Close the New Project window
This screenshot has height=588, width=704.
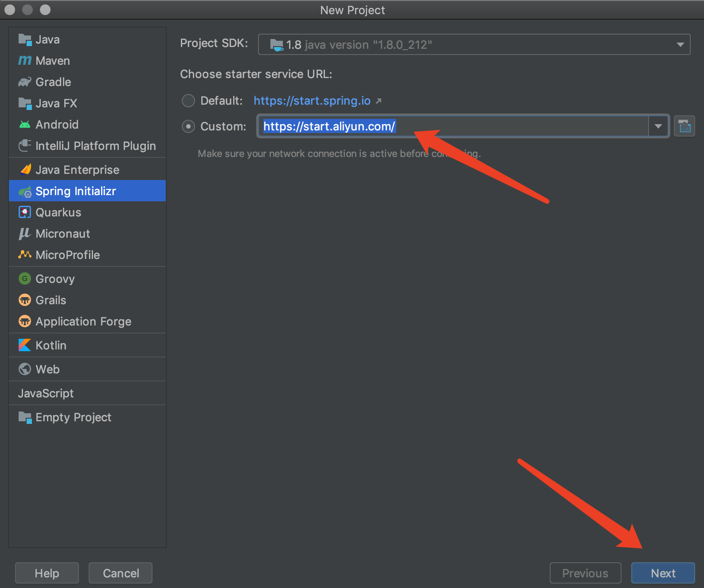tap(10, 9)
